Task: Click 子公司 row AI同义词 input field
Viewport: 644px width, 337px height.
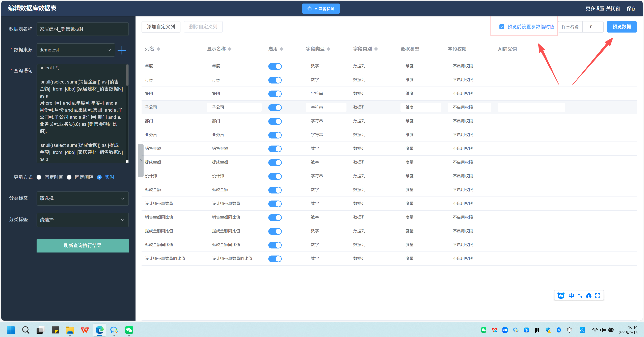Action: [x=531, y=107]
